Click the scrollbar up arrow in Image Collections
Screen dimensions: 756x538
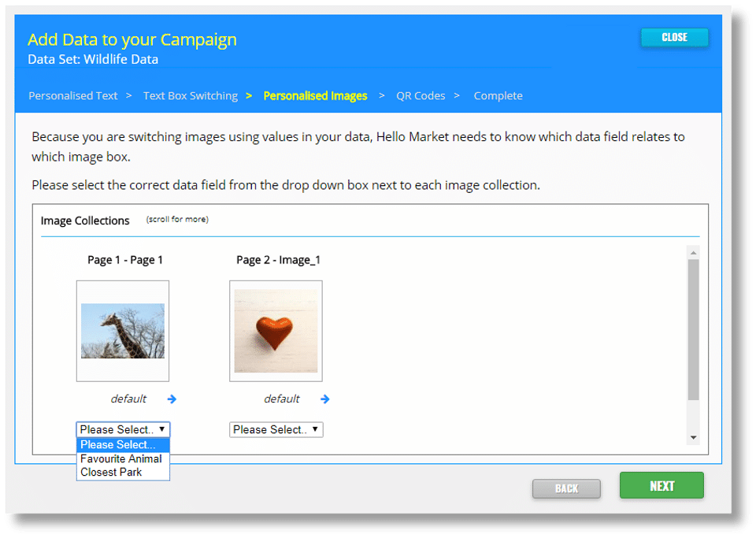(x=693, y=253)
